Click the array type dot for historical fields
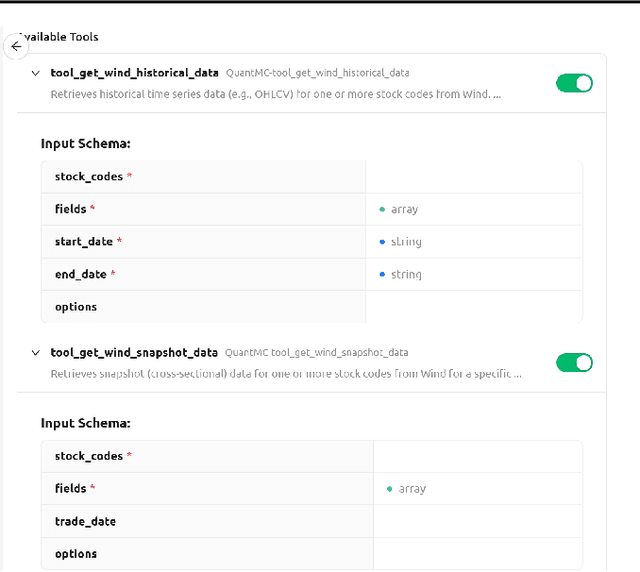Viewport: 640px width, 572px height. (382, 209)
